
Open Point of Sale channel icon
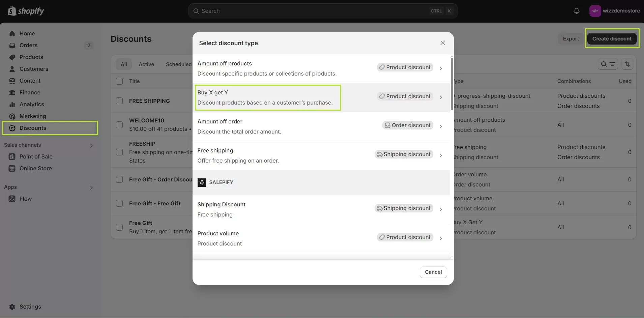coord(12,156)
